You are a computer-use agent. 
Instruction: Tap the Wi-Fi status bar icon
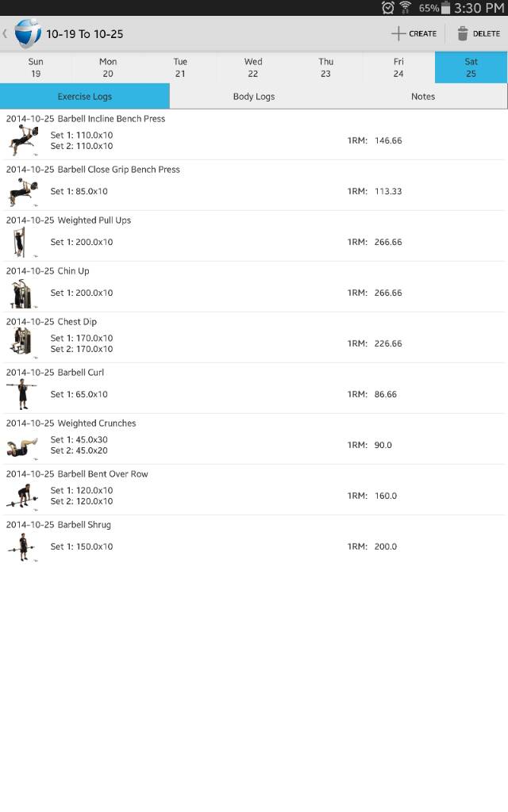[x=406, y=8]
